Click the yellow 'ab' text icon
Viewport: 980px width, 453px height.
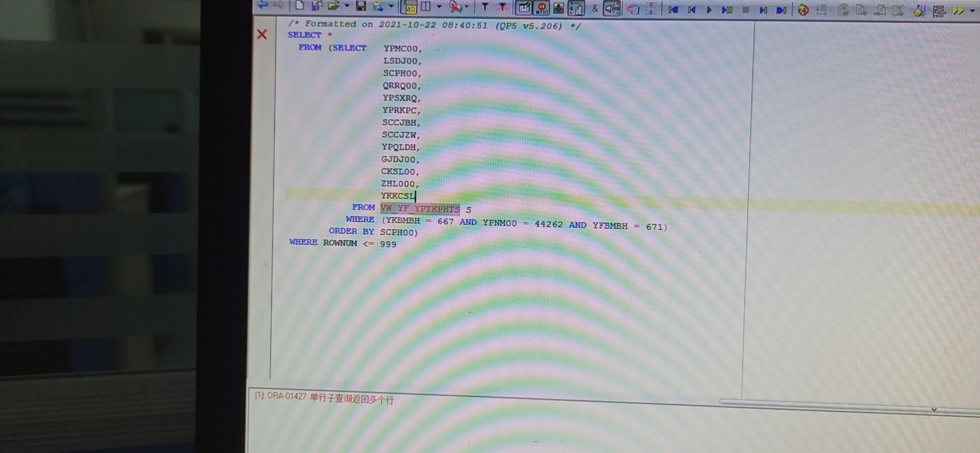tap(409, 7)
